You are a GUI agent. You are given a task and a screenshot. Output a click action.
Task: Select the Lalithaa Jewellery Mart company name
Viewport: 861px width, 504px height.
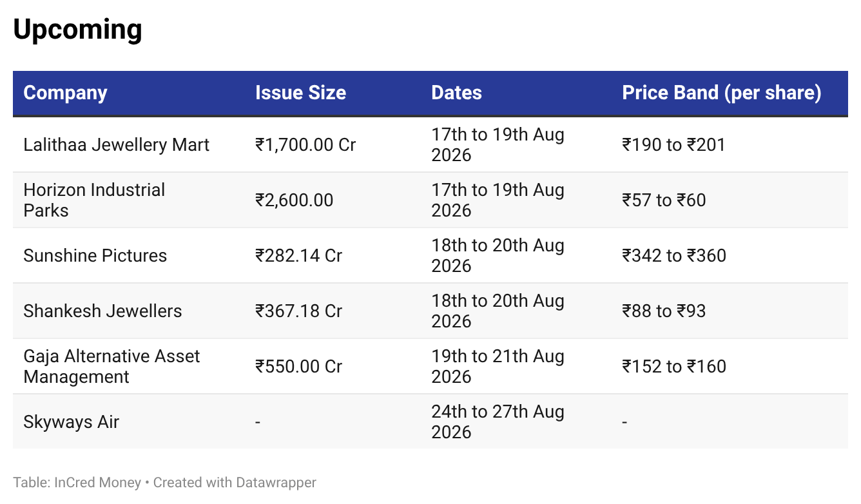click(x=117, y=144)
